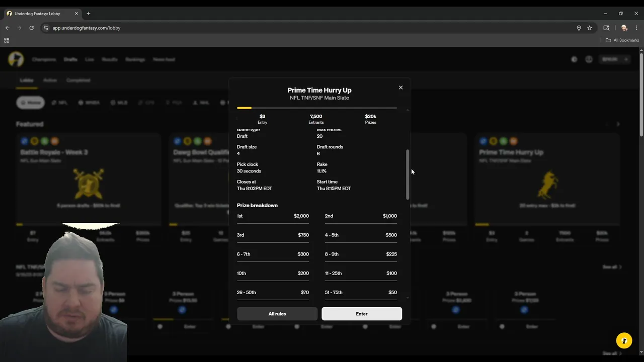The image size is (644, 362).
Task: Go to the previous Featured carousel slide
Action: [607, 124]
